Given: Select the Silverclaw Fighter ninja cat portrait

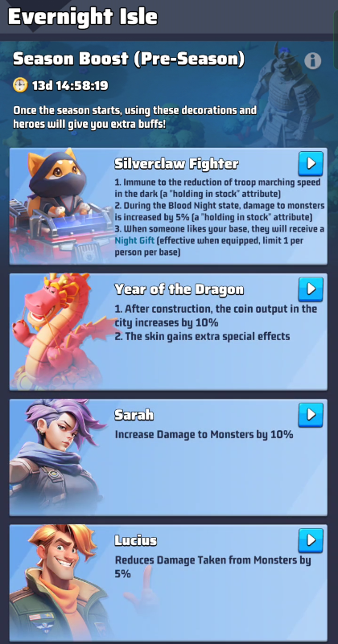Looking at the screenshot, I should coord(60,206).
